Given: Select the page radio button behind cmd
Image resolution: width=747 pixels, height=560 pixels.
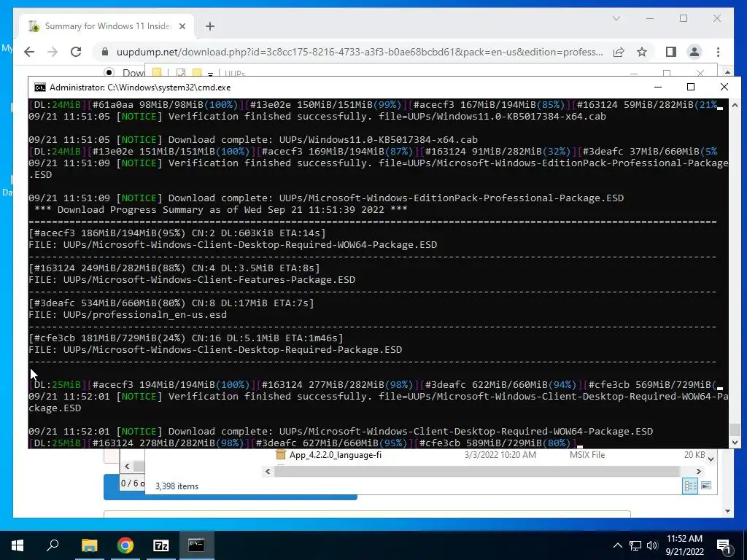Looking at the screenshot, I should click(109, 72).
